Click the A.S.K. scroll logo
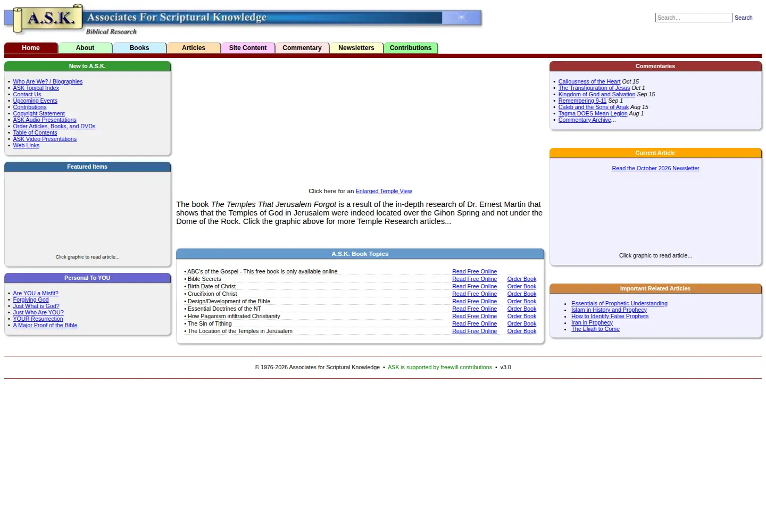Viewport: 766px width, 532px height. click(48, 19)
